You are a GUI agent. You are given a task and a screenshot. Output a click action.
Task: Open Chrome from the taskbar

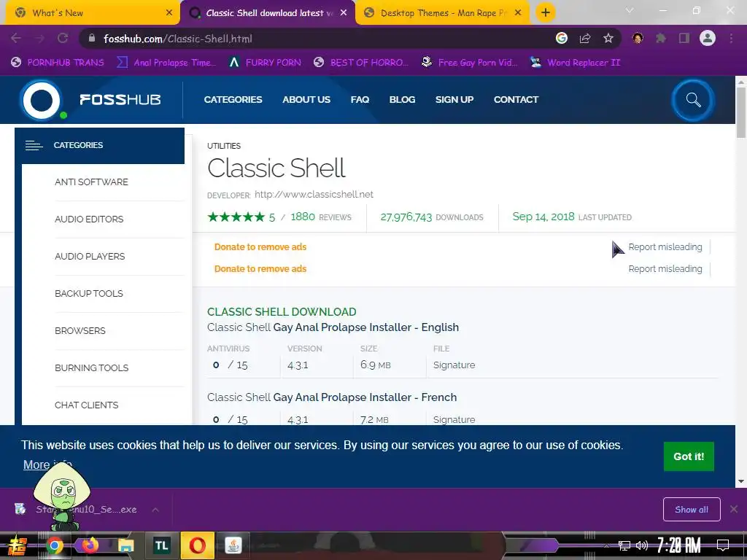[54, 545]
